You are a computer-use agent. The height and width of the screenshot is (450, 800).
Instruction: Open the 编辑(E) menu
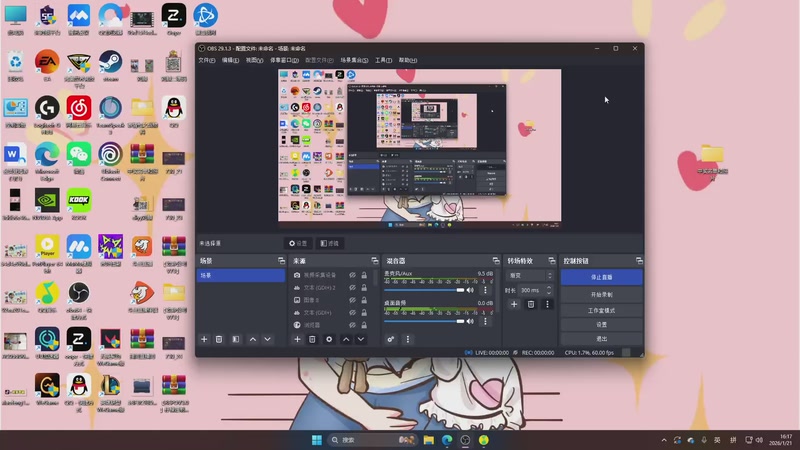coord(231,60)
